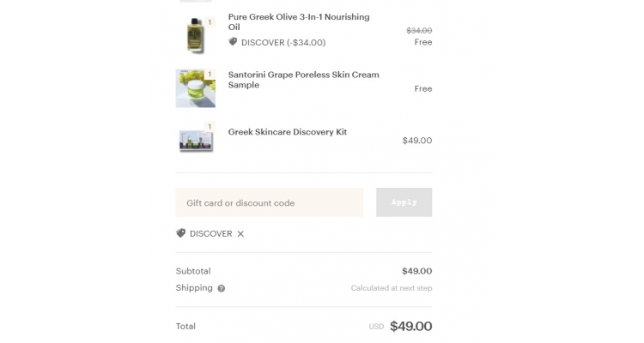Image resolution: width=644 pixels, height=343 pixels.
Task: Click quantity badge on the Discovery Kit image
Action: pos(210,126)
